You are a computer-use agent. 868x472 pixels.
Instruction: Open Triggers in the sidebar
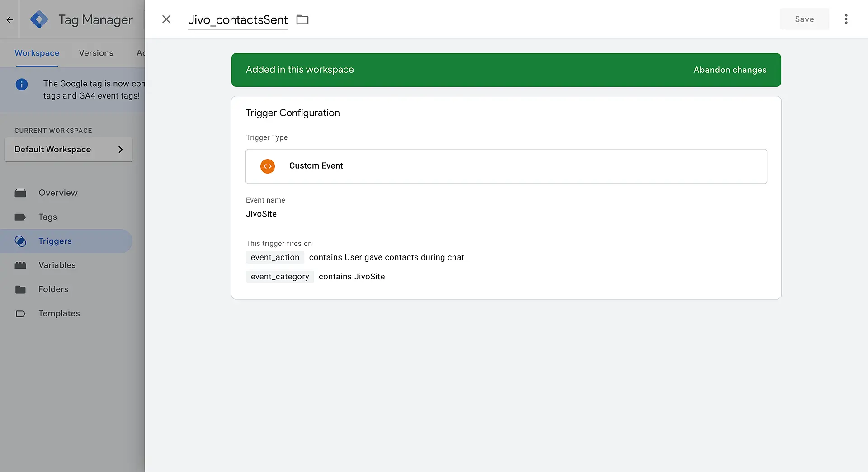55,241
